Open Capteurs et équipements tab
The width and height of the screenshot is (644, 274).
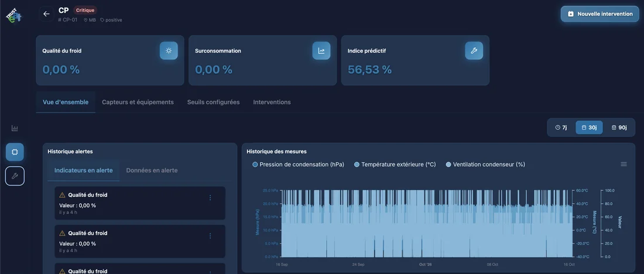(138, 102)
